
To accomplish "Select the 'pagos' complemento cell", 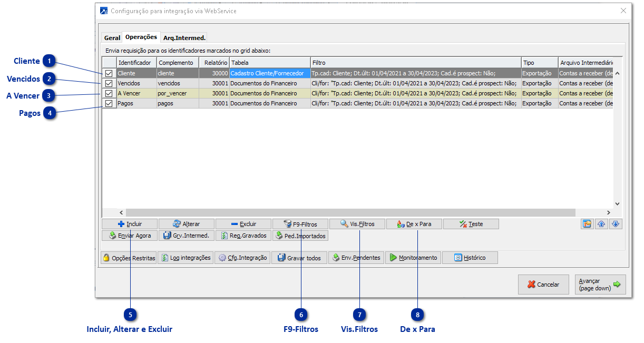I will point(178,103).
